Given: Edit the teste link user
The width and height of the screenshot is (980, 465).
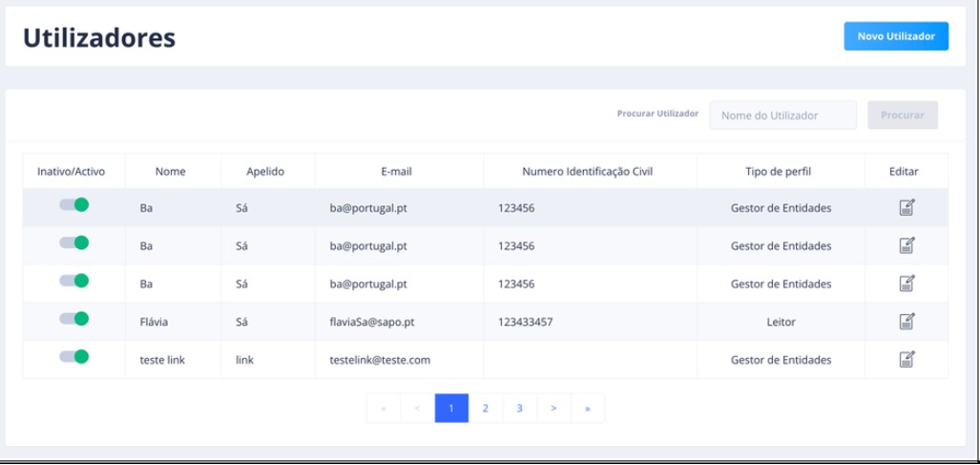Looking at the screenshot, I should coord(907,359).
